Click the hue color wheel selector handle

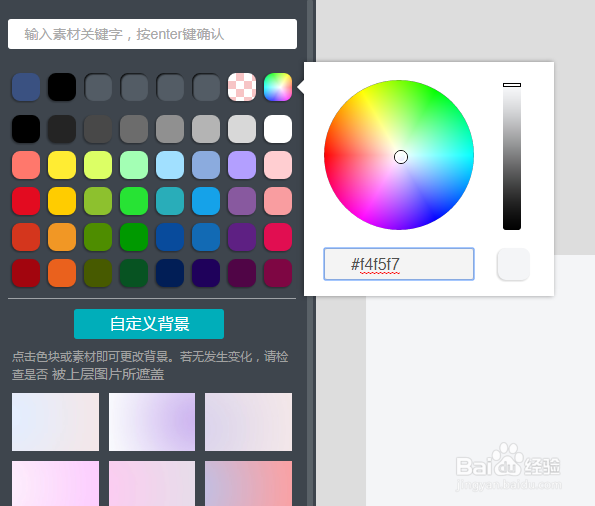(x=401, y=157)
